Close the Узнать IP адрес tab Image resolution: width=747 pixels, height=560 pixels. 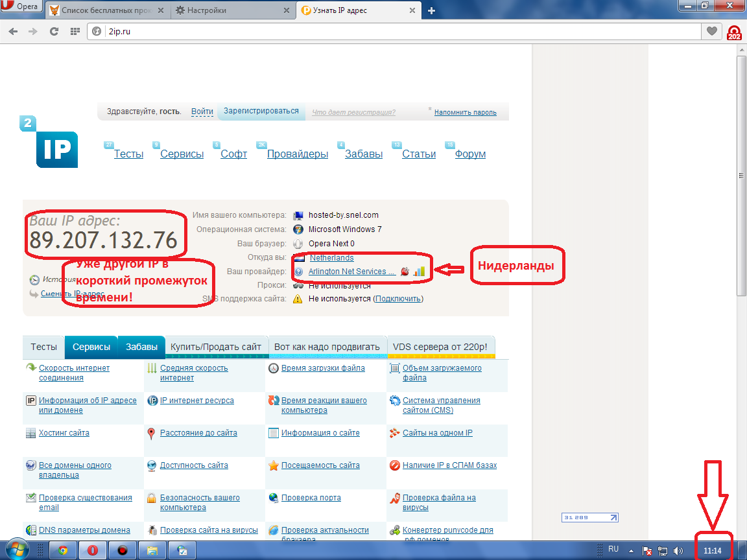[412, 10]
